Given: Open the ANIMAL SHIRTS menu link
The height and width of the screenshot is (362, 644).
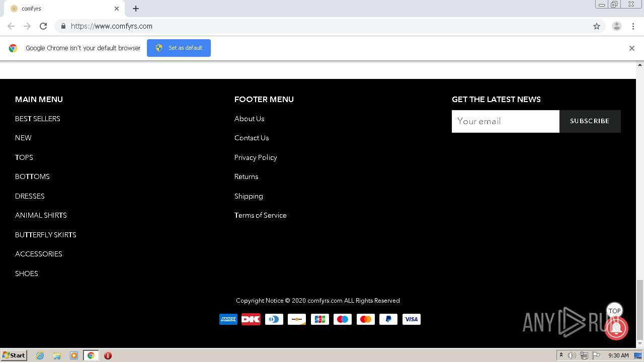Looking at the screenshot, I should pos(41,215).
